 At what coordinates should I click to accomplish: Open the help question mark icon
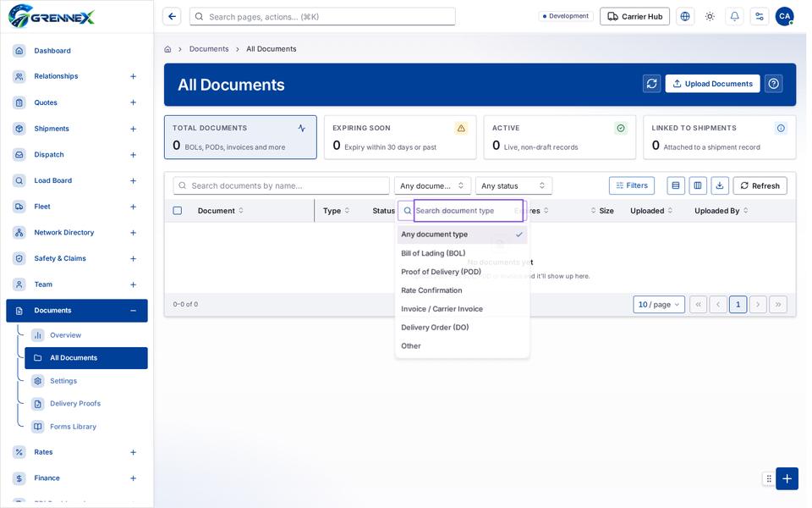[774, 84]
